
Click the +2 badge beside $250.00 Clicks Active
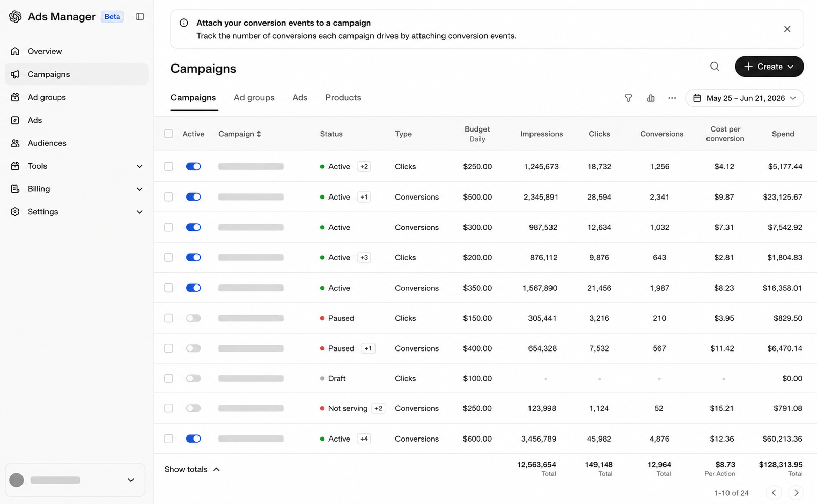click(x=364, y=167)
